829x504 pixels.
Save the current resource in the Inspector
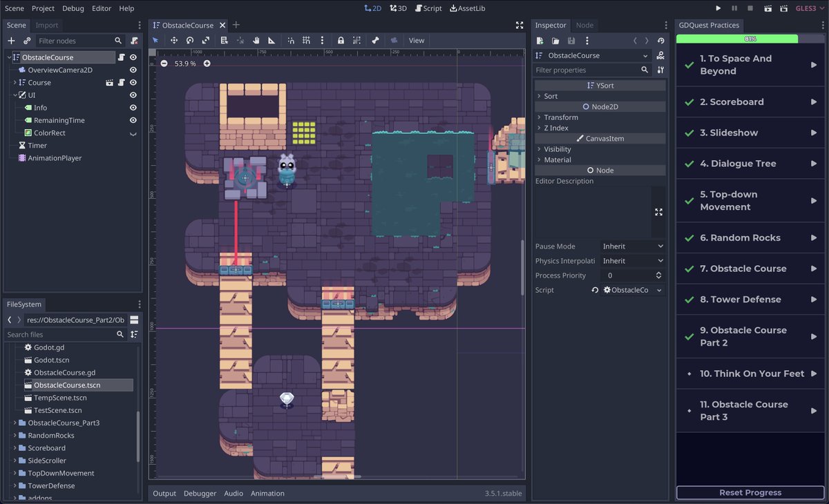click(571, 40)
